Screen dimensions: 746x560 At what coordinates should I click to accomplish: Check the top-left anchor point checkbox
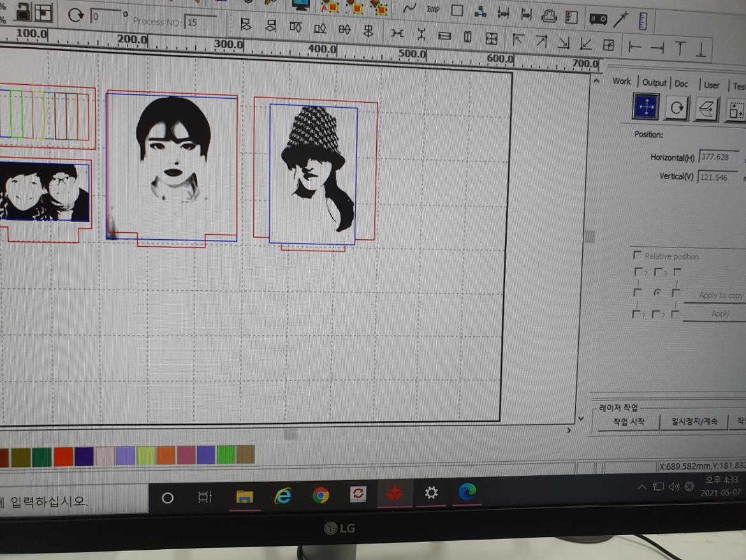638,271
